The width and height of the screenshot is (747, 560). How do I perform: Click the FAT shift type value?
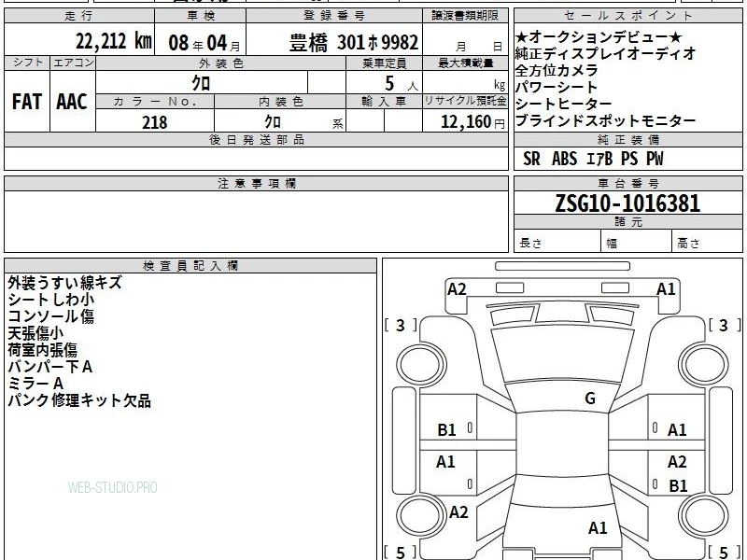point(27,102)
